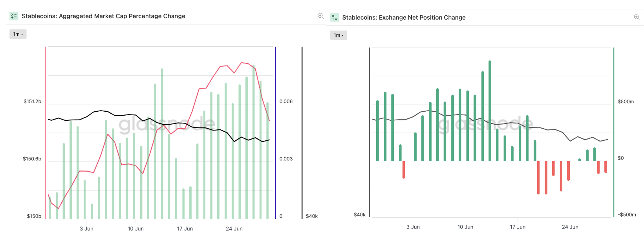Click the Exchange Net Position Change title
Viewport: 644px width, 236px height.
point(404,18)
